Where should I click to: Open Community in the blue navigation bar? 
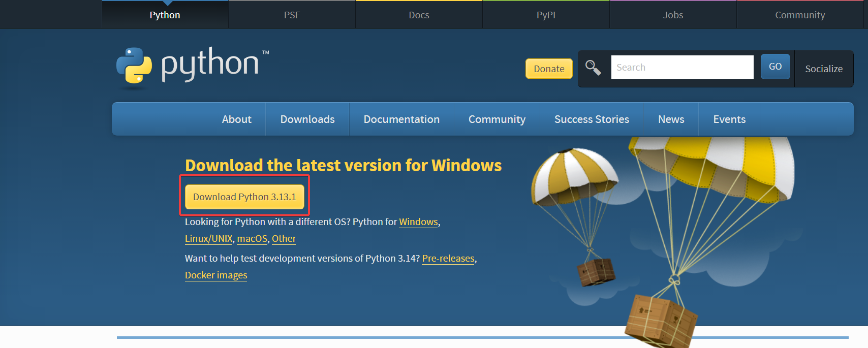(x=497, y=119)
